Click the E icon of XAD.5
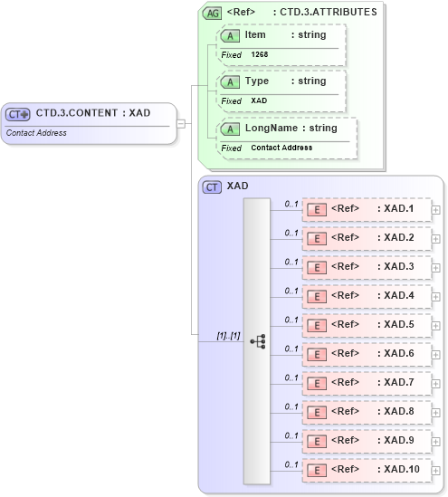Screen dimensions: 448x497 click(x=317, y=326)
